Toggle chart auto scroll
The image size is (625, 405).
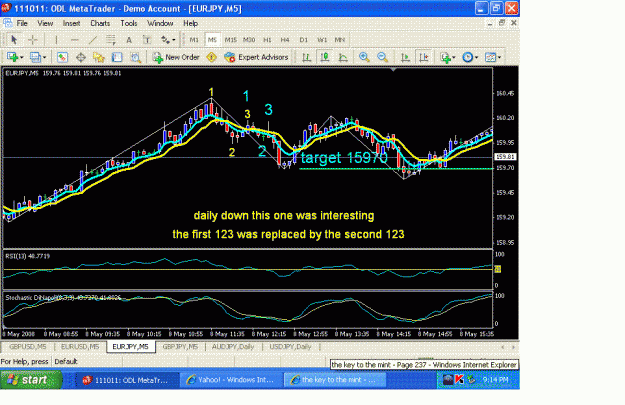pos(405,57)
